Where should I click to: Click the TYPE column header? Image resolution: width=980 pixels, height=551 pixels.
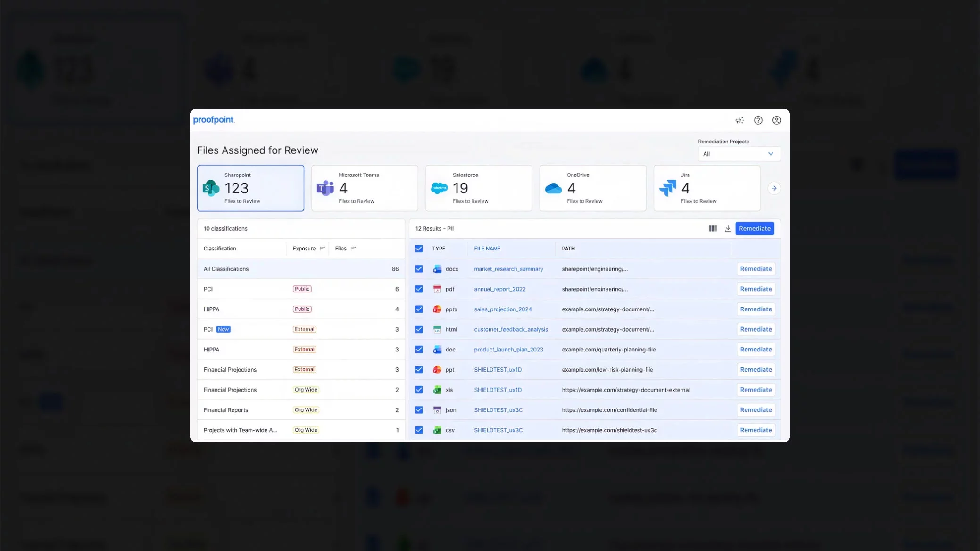pos(439,249)
